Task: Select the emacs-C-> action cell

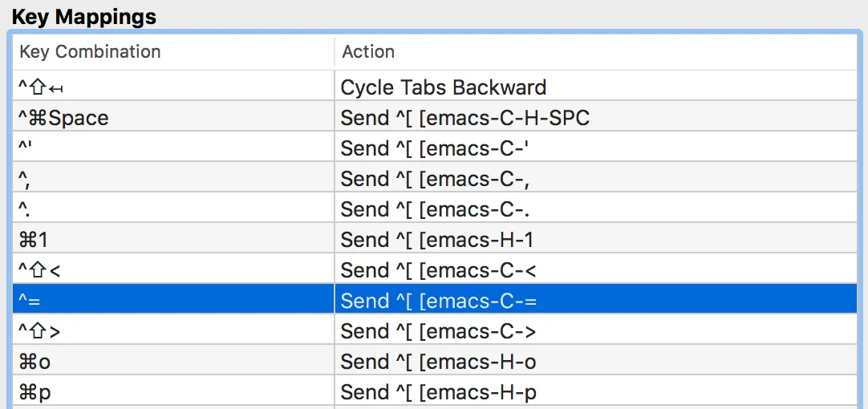Action: click(x=438, y=331)
